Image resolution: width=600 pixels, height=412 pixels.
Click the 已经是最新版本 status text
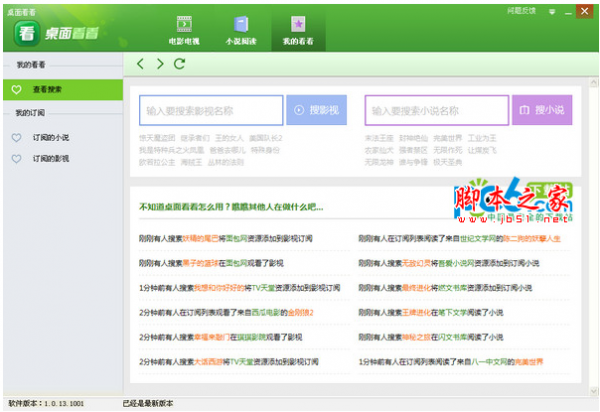click(148, 404)
